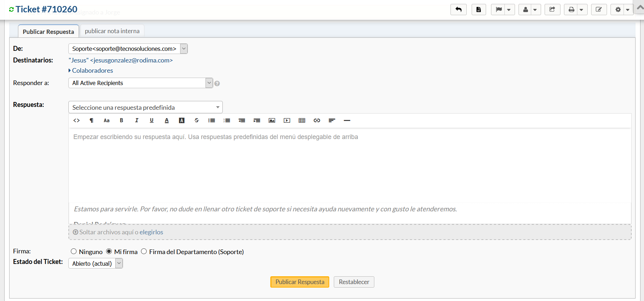Choose the Mi firma radio button
The height and width of the screenshot is (301, 644).
tap(109, 251)
